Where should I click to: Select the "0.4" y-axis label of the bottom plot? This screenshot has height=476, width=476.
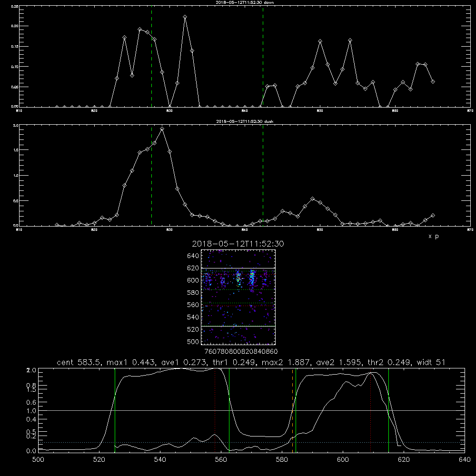(x=31, y=419)
